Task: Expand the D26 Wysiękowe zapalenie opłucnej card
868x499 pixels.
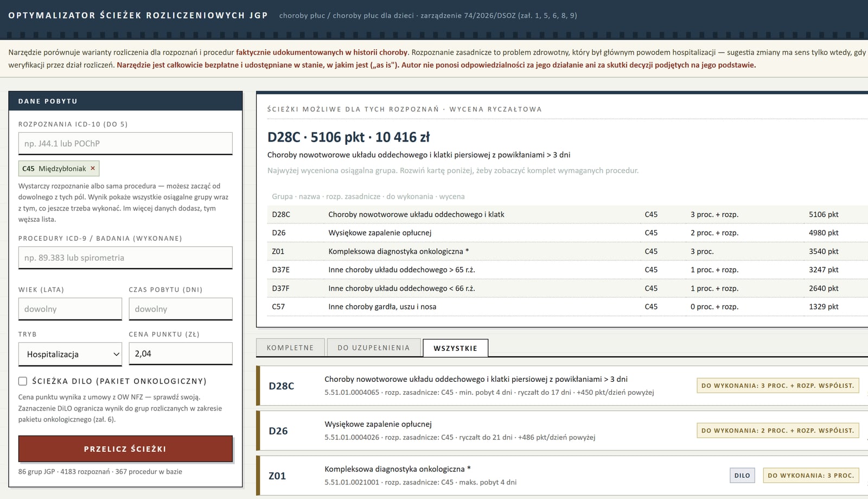Action: tap(562, 431)
